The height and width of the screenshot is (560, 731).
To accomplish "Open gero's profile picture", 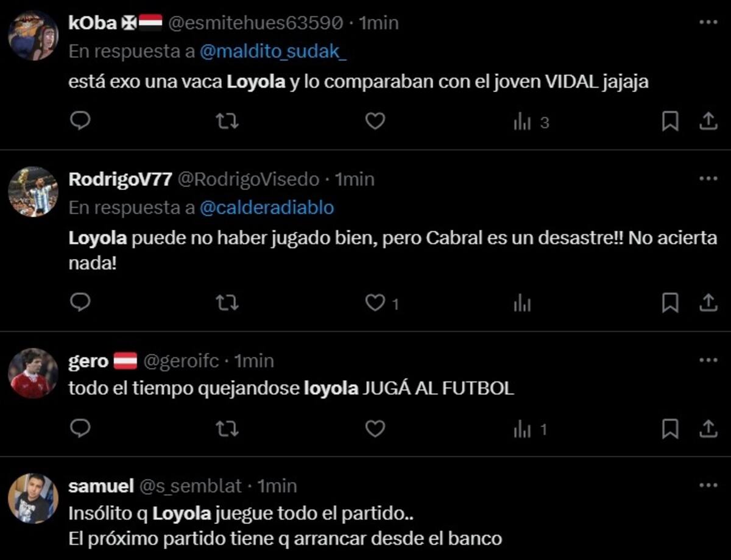I will tap(33, 373).
